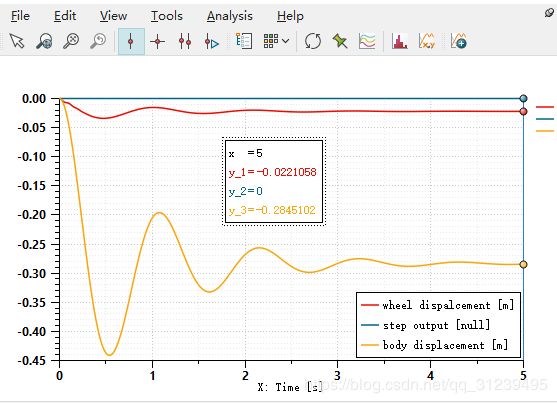Click the green pin icon
The height and width of the screenshot is (403, 557).
coord(340,41)
